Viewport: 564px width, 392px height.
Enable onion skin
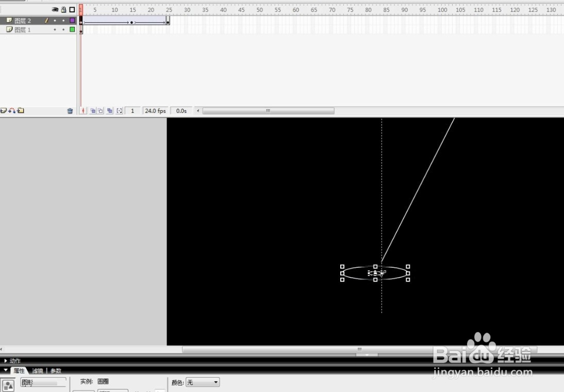[93, 111]
